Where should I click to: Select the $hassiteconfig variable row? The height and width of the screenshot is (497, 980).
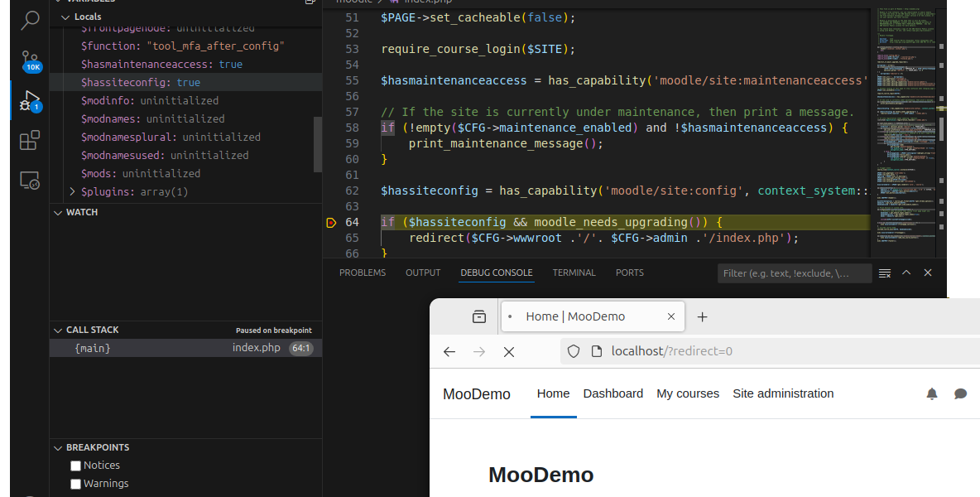185,83
